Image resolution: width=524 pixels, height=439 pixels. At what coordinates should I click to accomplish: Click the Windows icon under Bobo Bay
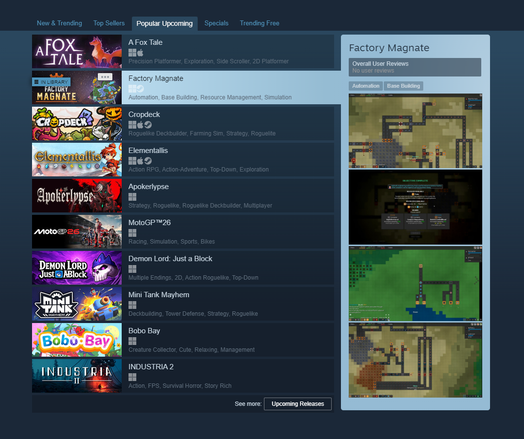point(132,341)
